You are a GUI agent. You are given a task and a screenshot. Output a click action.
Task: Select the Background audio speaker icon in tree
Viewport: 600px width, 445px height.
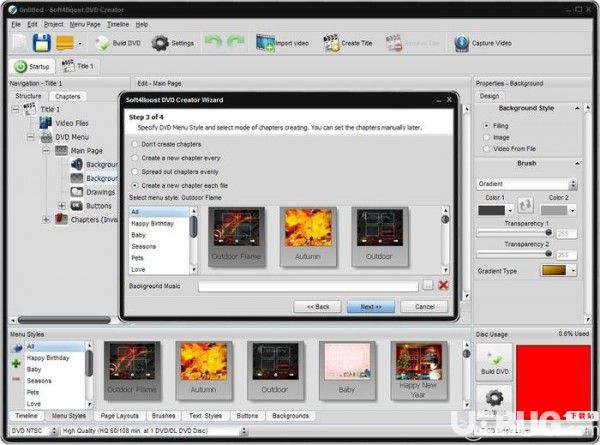77,165
